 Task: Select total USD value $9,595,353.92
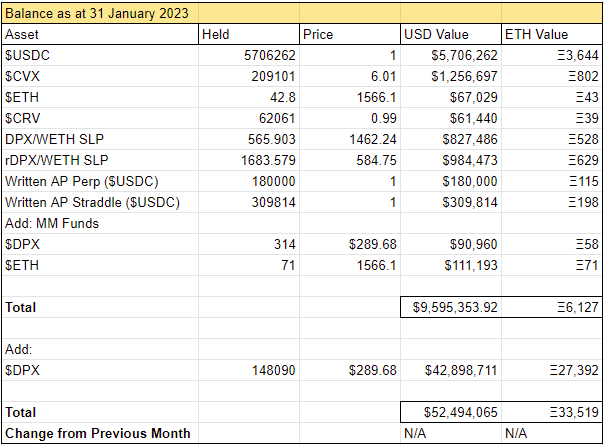(455, 307)
